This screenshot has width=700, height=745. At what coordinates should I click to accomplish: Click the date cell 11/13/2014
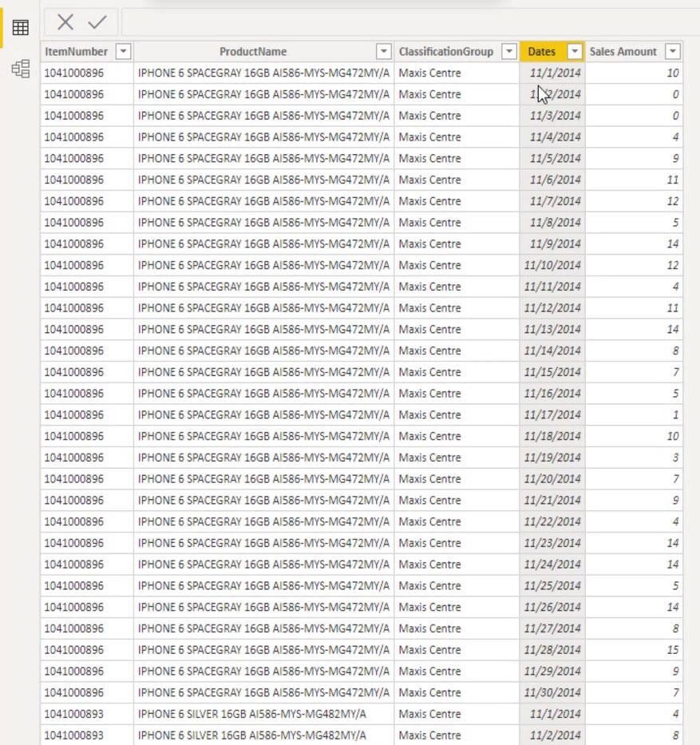point(552,329)
